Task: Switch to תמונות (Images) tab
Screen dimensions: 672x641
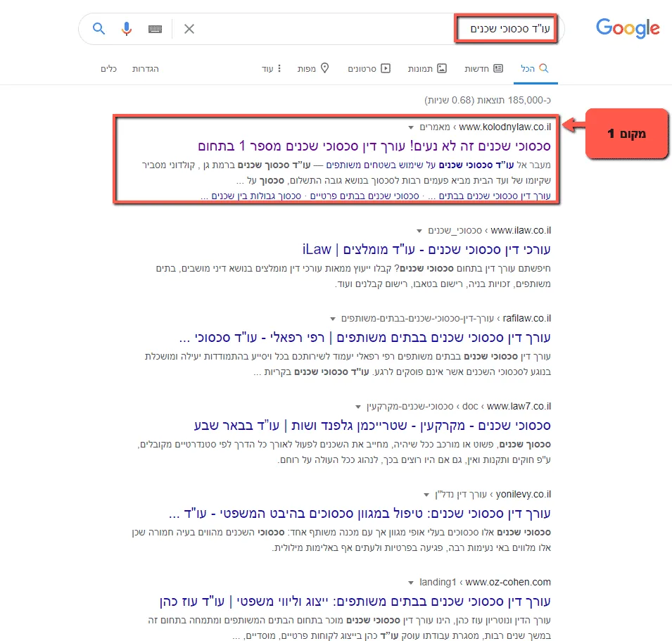Action: (427, 68)
